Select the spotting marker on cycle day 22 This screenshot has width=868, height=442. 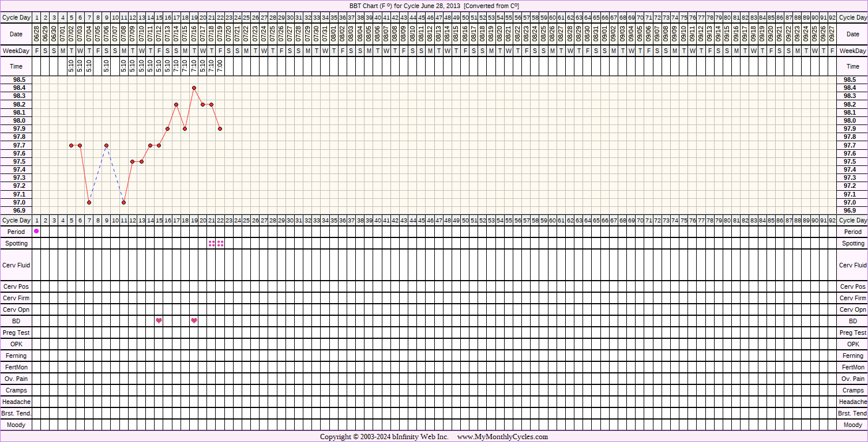[220, 243]
